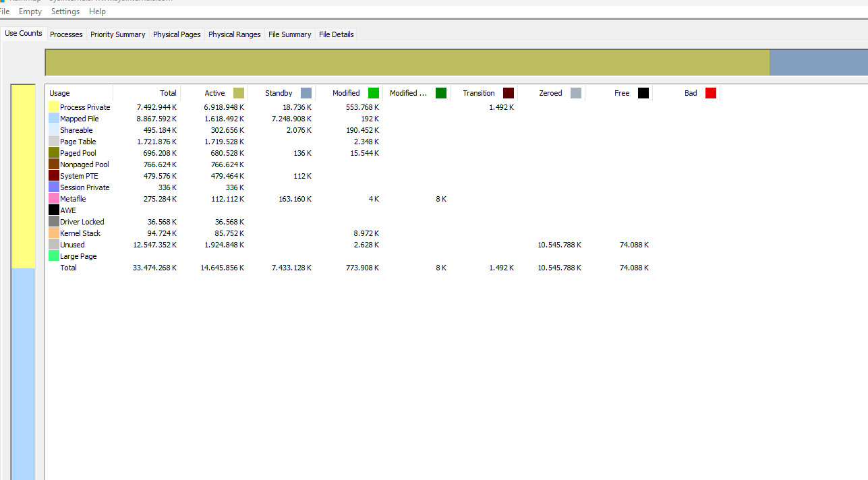Image resolution: width=868 pixels, height=480 pixels.
Task: Click the Modified column green swatch
Action: coord(374,93)
